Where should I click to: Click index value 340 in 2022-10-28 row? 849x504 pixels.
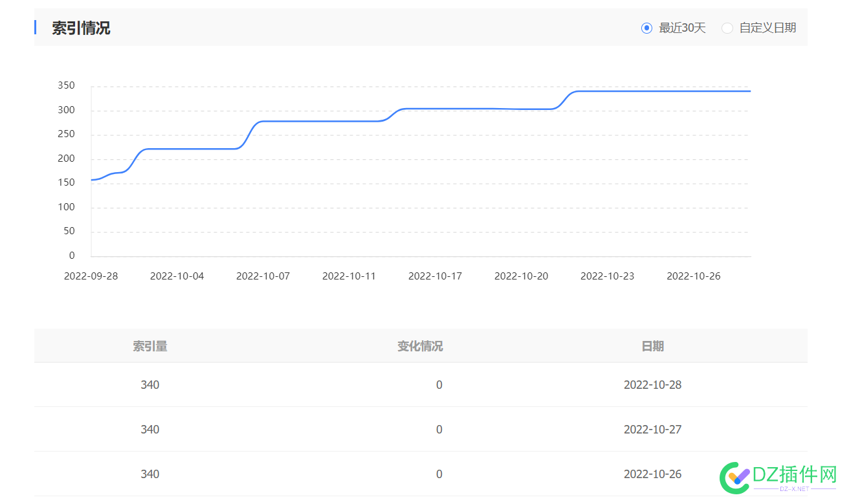(150, 385)
